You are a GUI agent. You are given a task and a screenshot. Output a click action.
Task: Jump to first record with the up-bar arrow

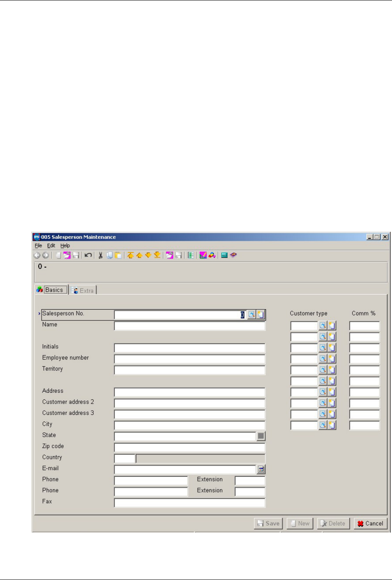(130, 255)
